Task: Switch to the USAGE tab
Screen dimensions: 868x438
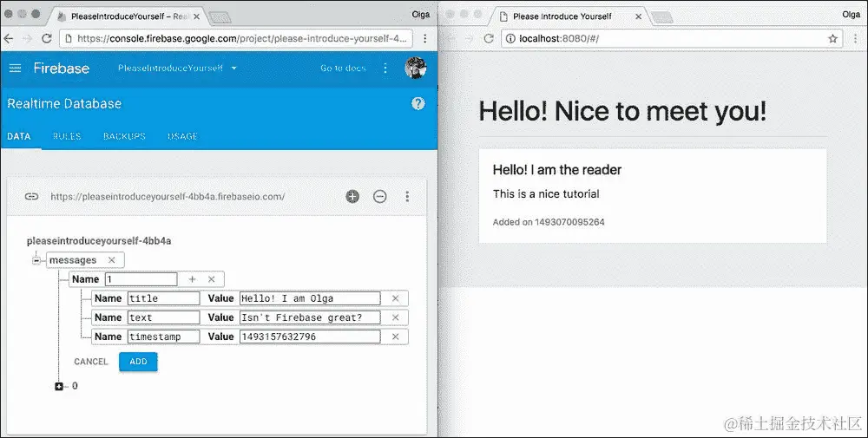Action: click(x=182, y=136)
